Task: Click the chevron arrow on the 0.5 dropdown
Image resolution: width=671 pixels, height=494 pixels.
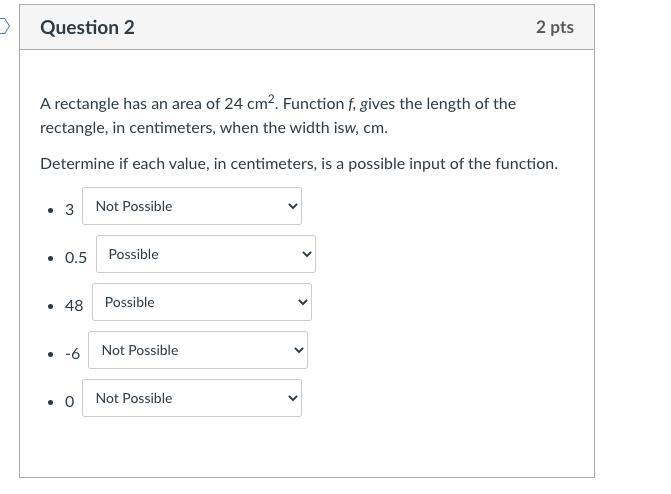Action: point(306,254)
